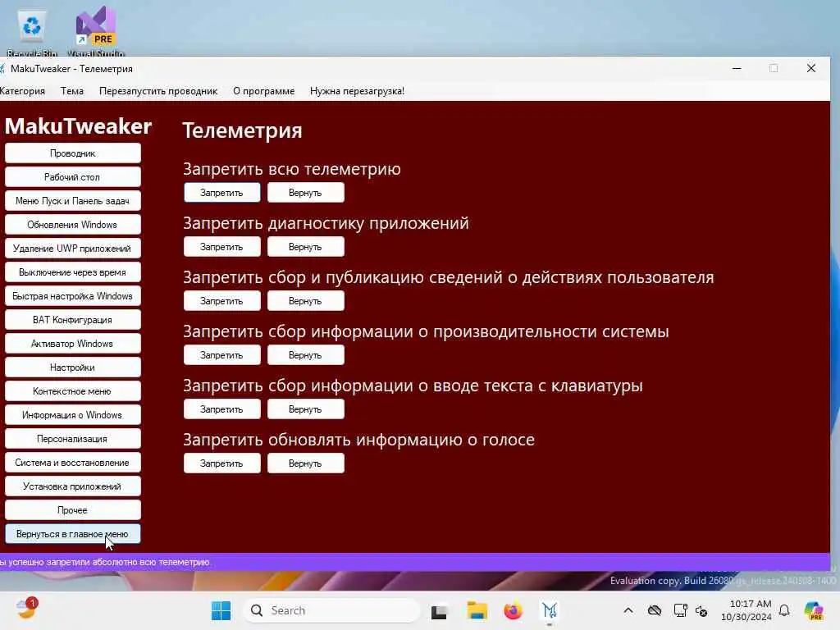Open Удаление UWP приложений section
Viewport: 840px width, 630px height.
coord(73,249)
